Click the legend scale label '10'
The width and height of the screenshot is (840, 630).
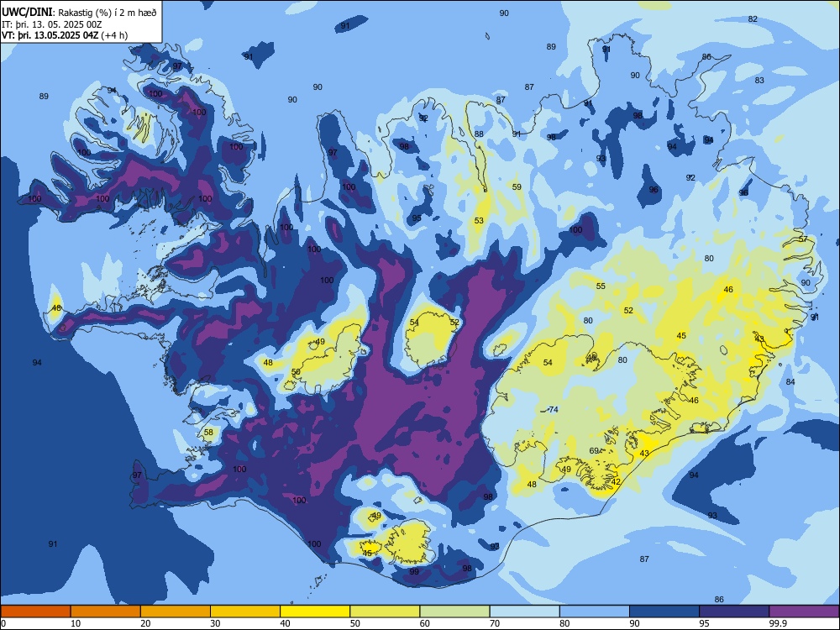76,623
